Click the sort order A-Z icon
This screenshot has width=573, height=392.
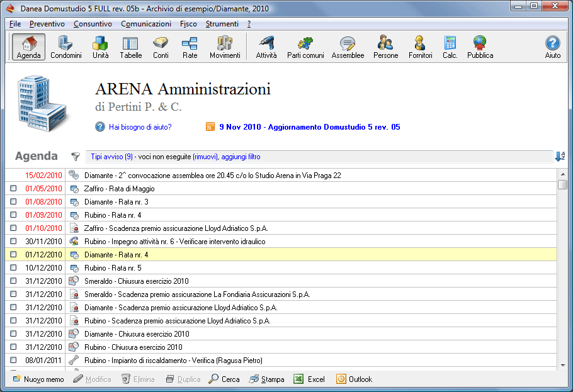[560, 157]
